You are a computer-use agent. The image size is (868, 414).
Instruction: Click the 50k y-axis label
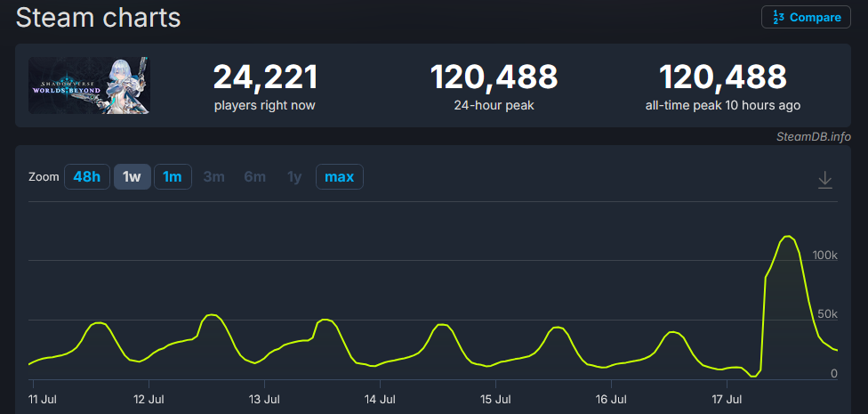828,314
